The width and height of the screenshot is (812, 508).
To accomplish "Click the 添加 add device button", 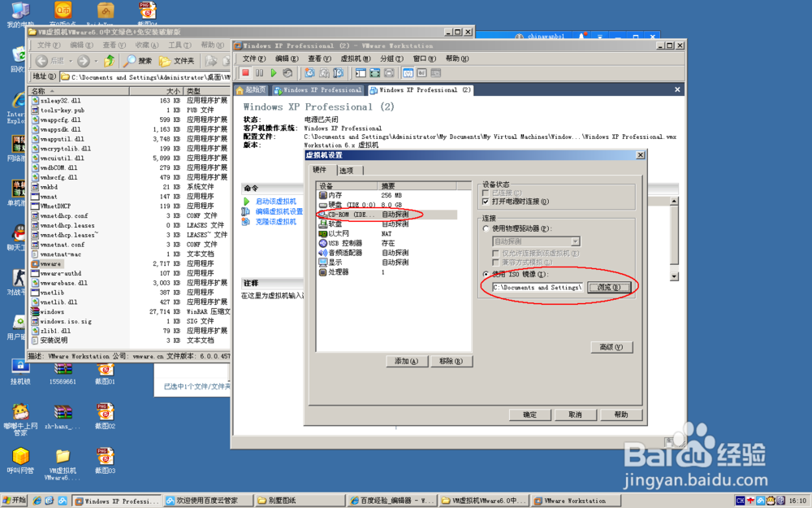I will pyautogui.click(x=407, y=362).
